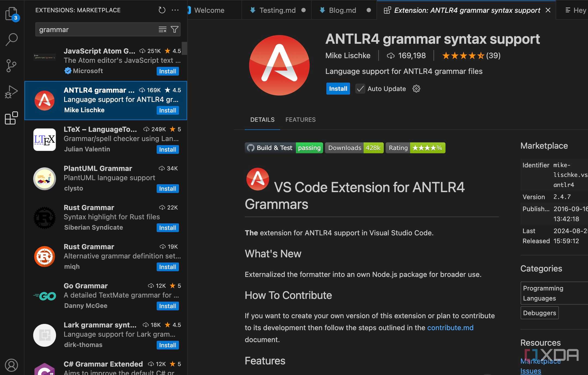588x375 pixels.
Task: Click the Rating stars badge
Action: 416,148
